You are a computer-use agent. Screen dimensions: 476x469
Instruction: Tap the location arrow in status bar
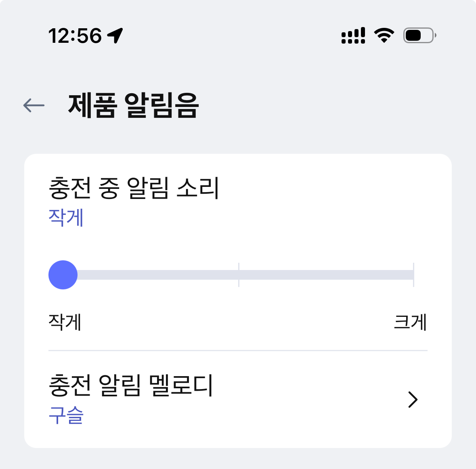115,36
